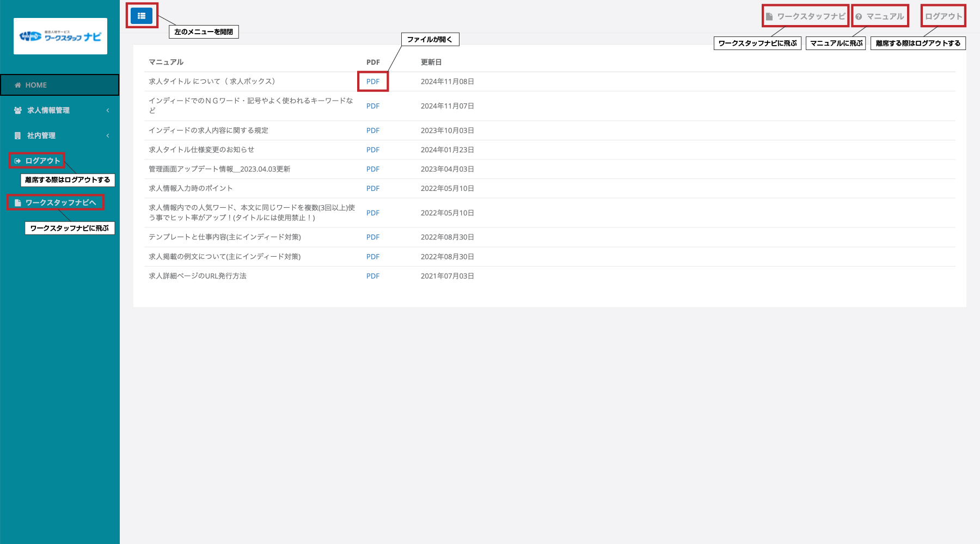This screenshot has height=544, width=980.
Task: Toggle the left menu with the blue list button
Action: (142, 16)
